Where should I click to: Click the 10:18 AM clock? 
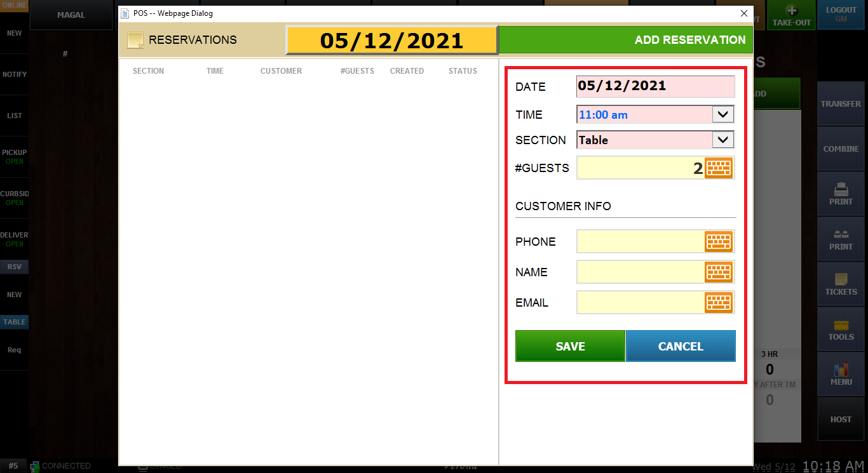point(833,466)
